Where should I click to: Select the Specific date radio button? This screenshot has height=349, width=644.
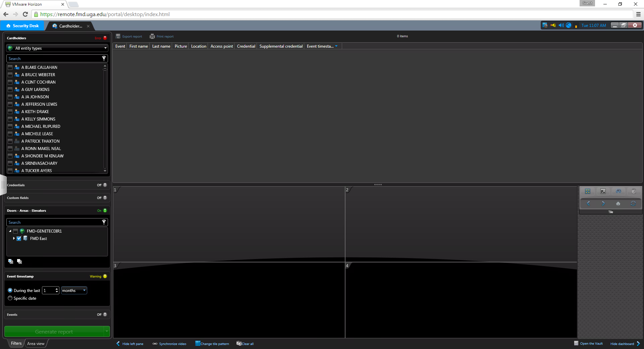coord(10,298)
